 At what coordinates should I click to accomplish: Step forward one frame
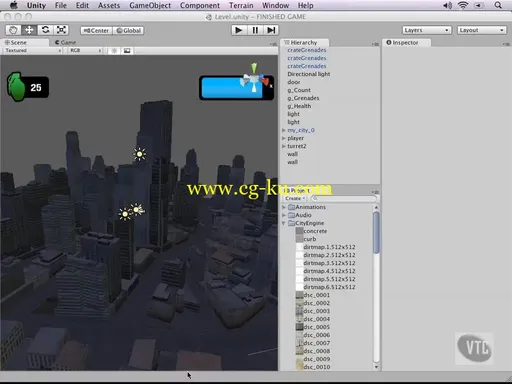[x=271, y=30]
